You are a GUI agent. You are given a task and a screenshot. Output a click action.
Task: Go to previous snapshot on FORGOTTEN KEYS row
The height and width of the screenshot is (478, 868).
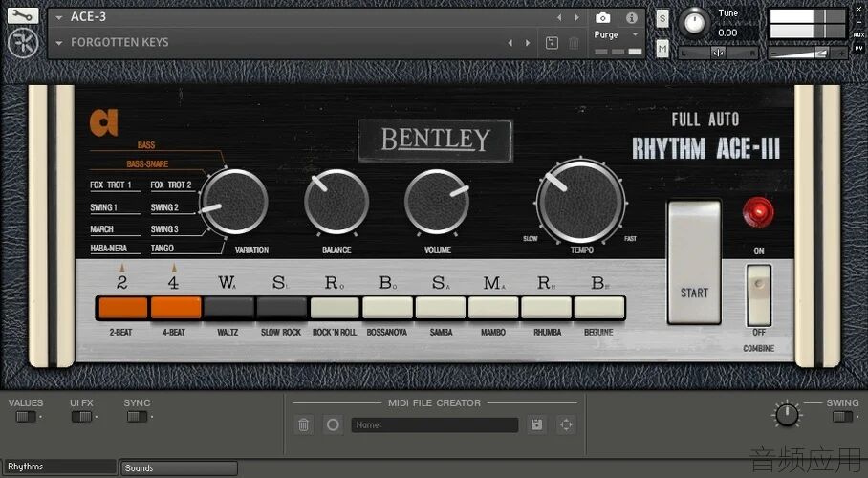pos(510,43)
